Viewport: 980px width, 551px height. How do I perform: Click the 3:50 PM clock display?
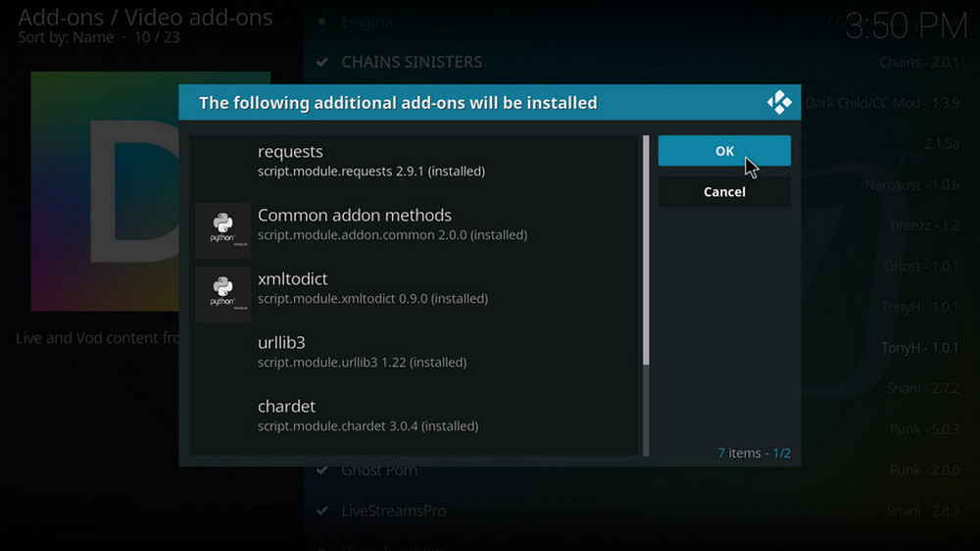pos(906,26)
